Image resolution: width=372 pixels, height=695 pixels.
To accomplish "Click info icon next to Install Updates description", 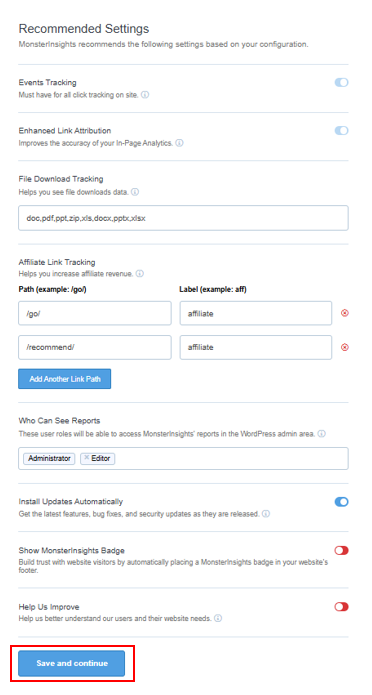I will tap(266, 514).
